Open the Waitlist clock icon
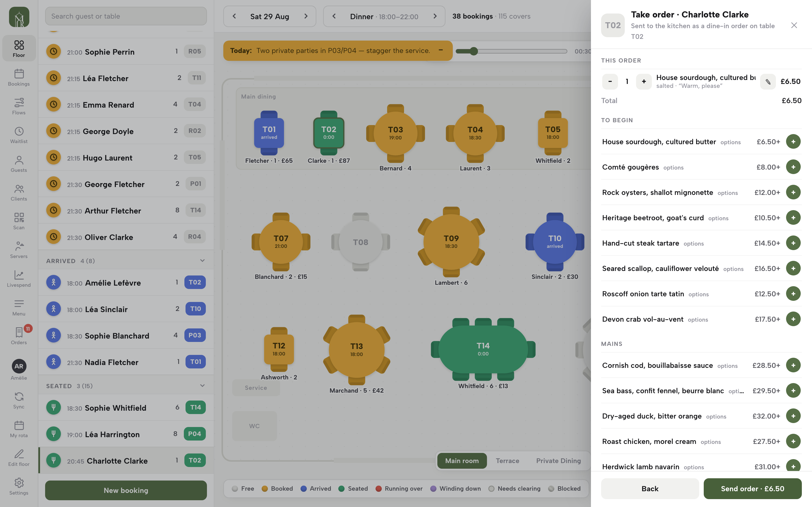Image resolution: width=812 pixels, height=507 pixels. pyautogui.click(x=19, y=131)
